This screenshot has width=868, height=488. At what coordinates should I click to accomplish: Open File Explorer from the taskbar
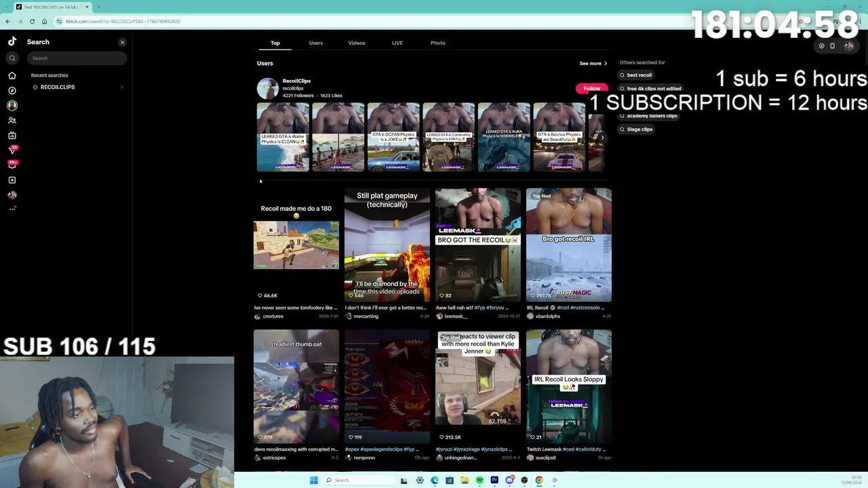tap(465, 480)
